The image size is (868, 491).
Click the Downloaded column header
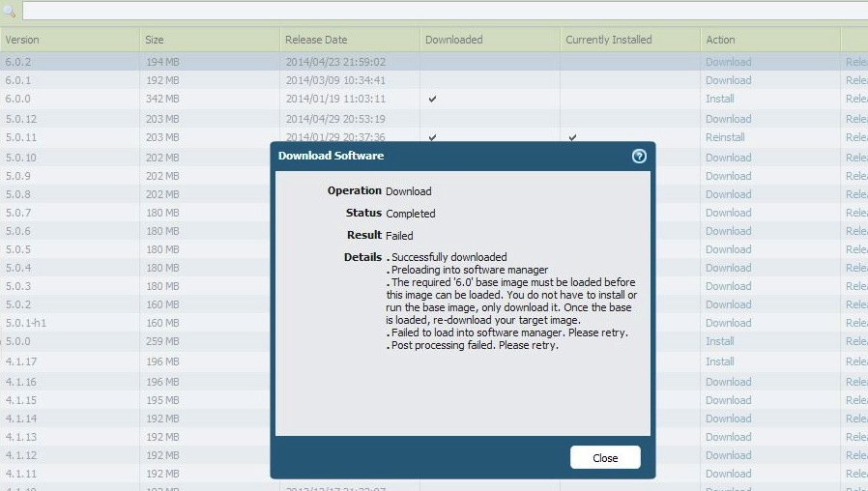pyautogui.click(x=454, y=40)
